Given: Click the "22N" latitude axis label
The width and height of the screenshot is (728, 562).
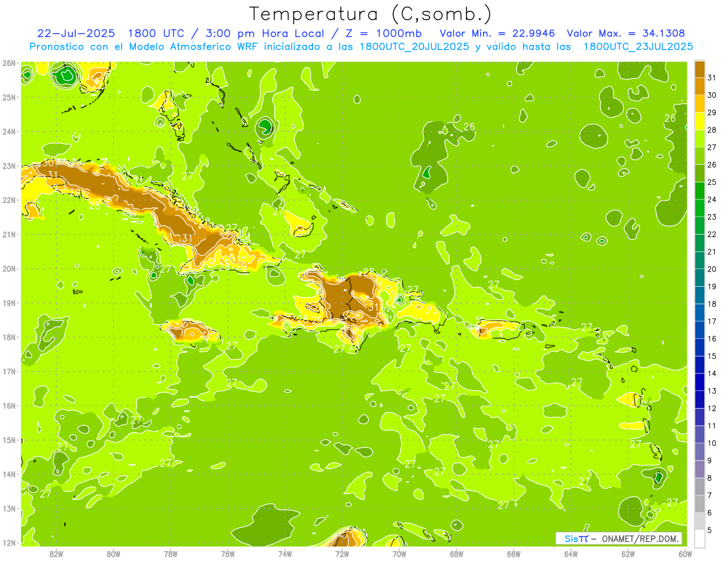Looking at the screenshot, I should (x=9, y=200).
